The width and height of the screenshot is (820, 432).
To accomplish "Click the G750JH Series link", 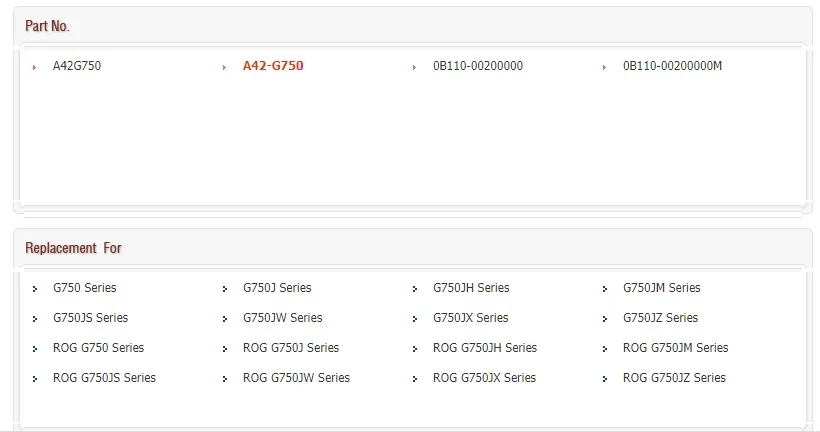I will point(471,288).
